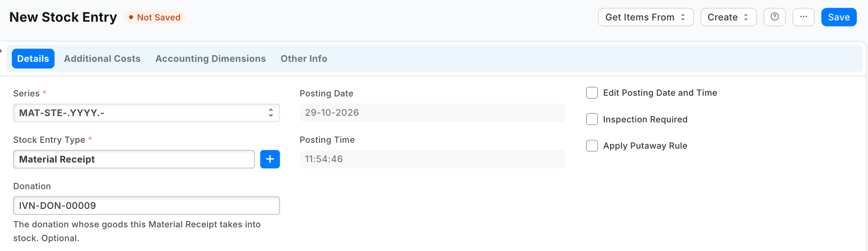Select the Other Info tab

pos(304,58)
